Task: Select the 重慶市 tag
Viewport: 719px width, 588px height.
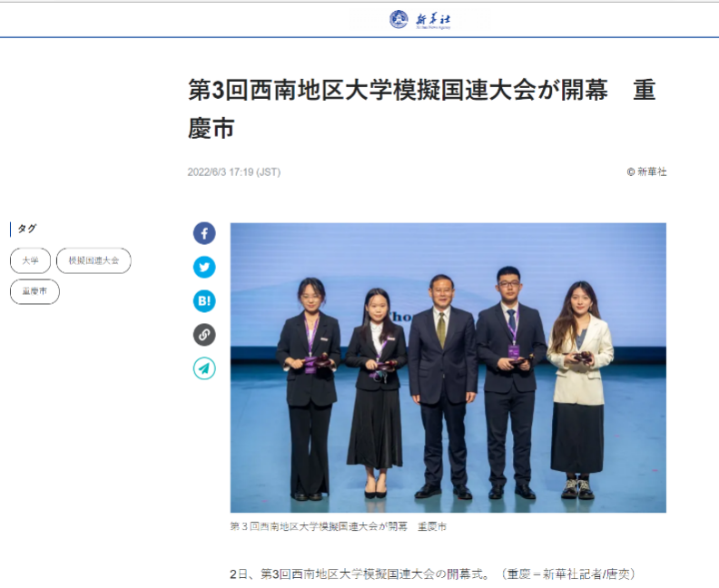Action: (x=35, y=291)
